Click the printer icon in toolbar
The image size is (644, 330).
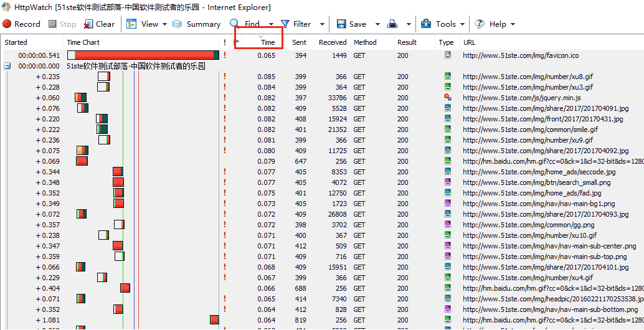tap(392, 24)
